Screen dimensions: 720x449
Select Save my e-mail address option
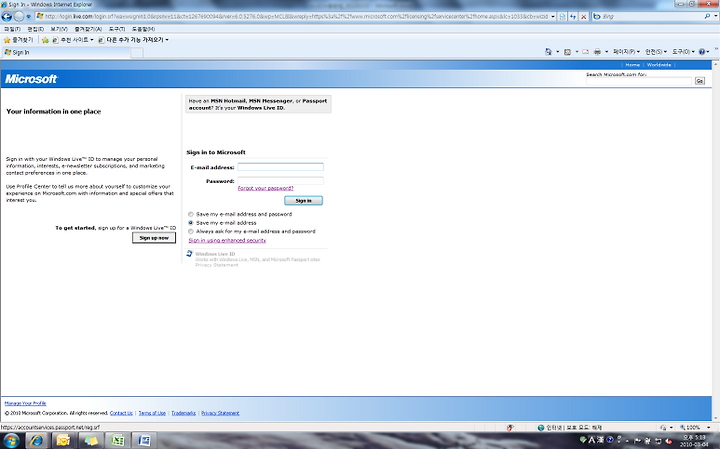coord(191,223)
